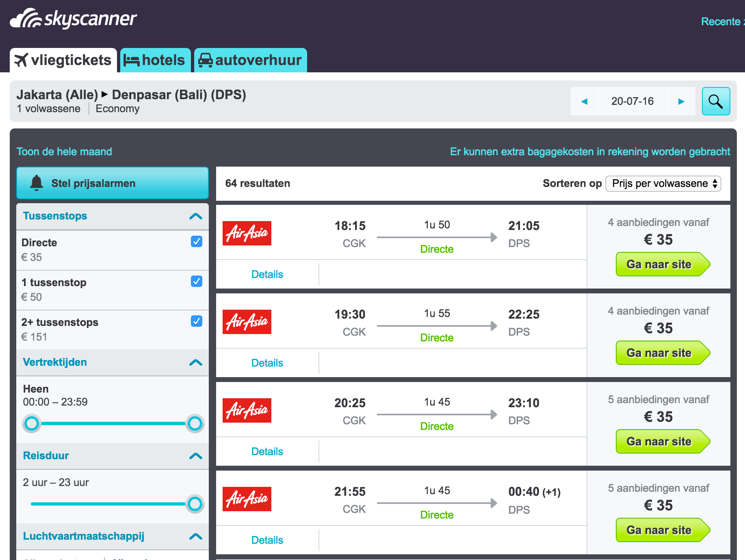Viewport: 745px width, 560px height.
Task: Click Ga naar site for 21:55 flight
Action: (663, 530)
